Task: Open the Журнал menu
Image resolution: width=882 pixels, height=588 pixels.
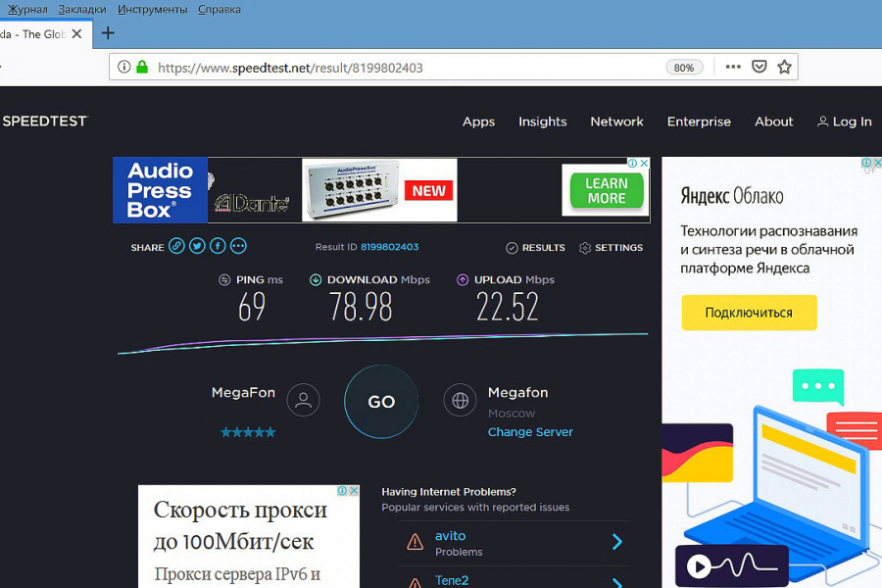Action: [x=27, y=10]
